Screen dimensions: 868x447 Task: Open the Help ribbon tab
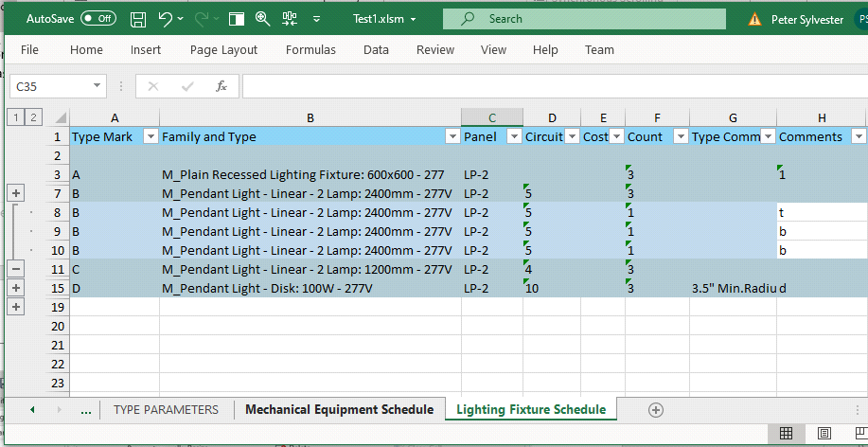[545, 50]
